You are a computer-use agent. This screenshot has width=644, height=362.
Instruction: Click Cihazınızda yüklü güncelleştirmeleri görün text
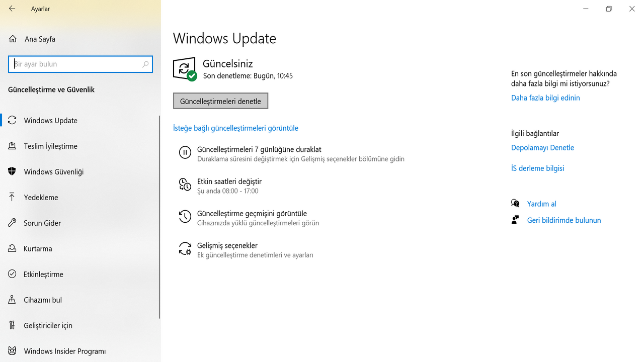tap(258, 223)
